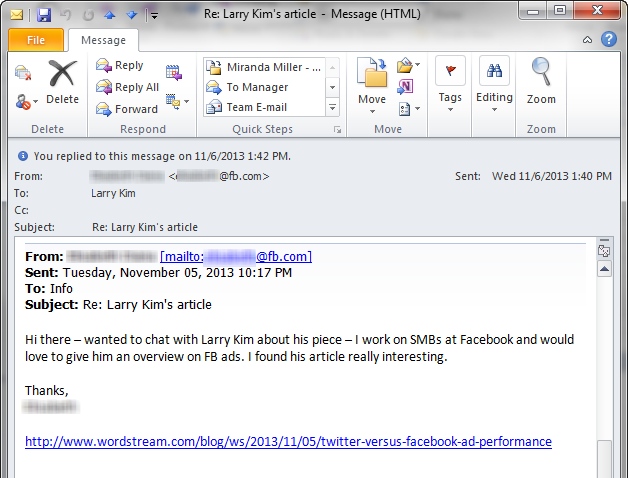Image resolution: width=628 pixels, height=478 pixels.
Task: Switch to the Message ribbon tab
Action: pos(103,40)
